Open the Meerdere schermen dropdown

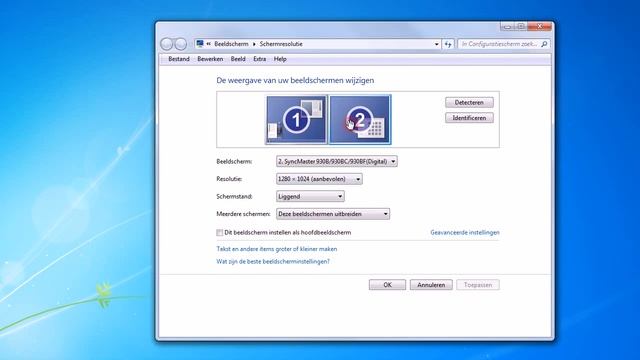point(333,214)
